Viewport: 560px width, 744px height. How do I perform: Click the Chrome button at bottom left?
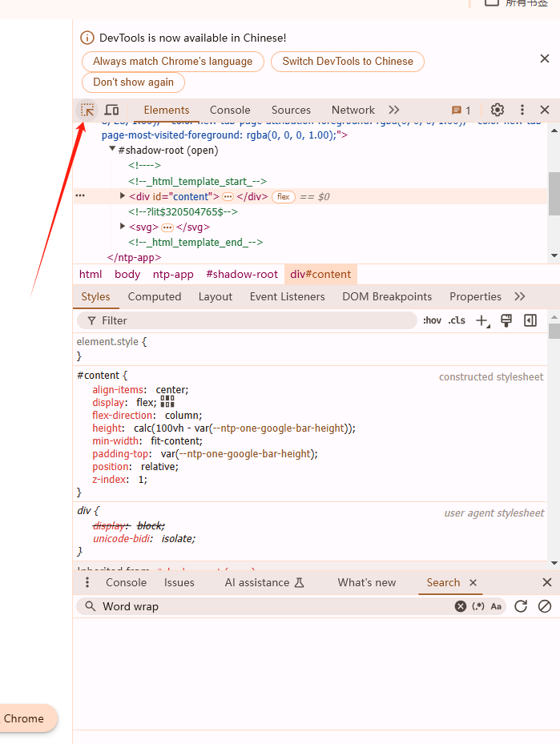point(27,718)
